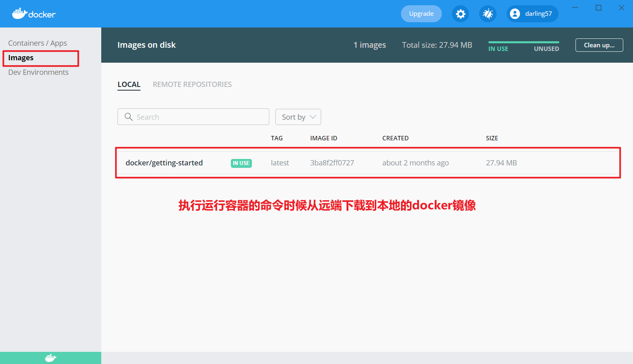This screenshot has height=364, width=633.
Task: Click image ID 3ba8f2ff0727
Action: click(x=332, y=163)
